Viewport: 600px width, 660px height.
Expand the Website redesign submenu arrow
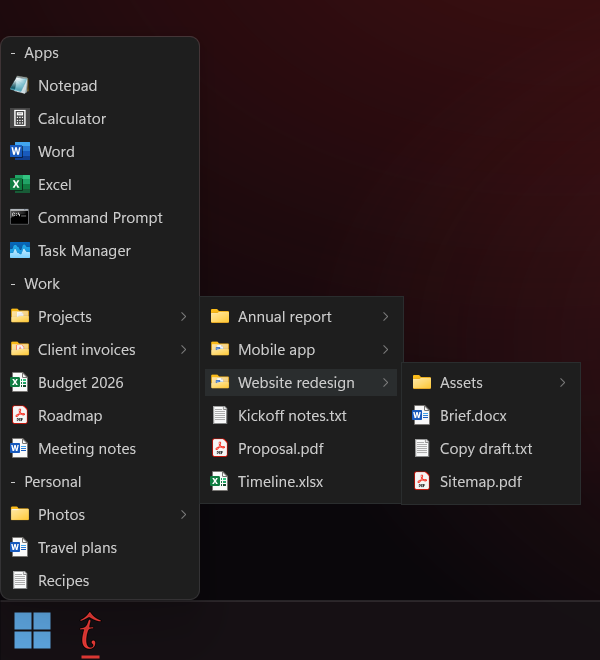385,382
